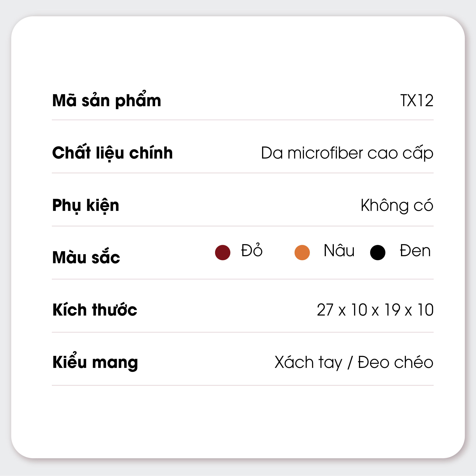Select the "Đeo chéo" carrying style

[395, 362]
